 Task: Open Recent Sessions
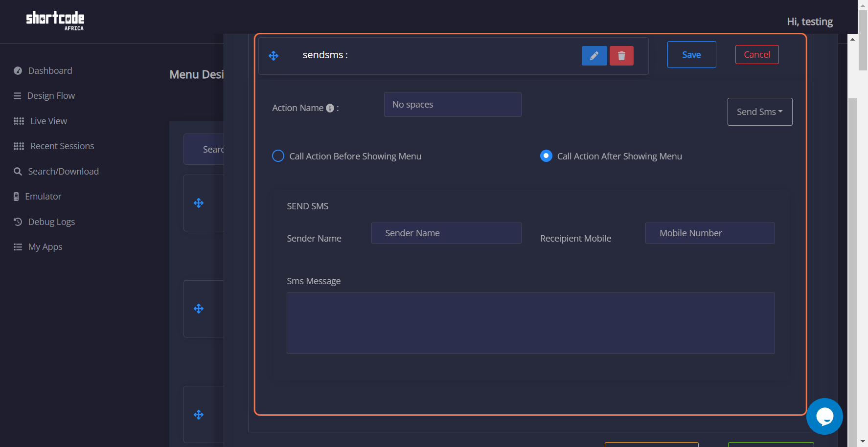click(62, 146)
